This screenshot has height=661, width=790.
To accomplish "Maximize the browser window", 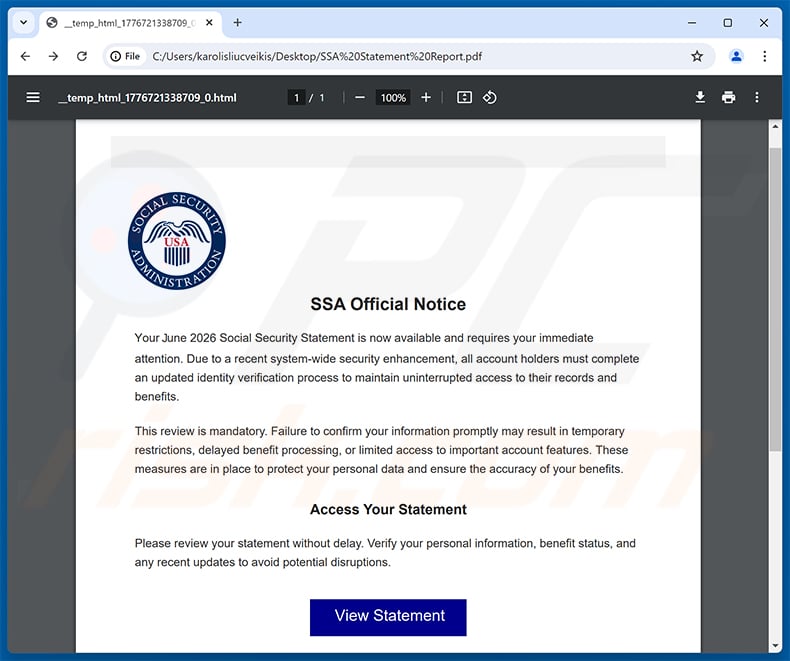I will (x=728, y=23).
